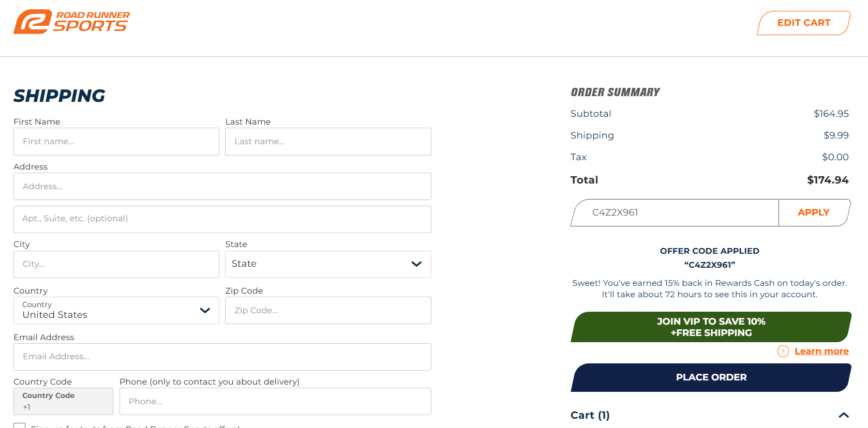Open the Learn more link
Image resolution: width=868 pixels, height=428 pixels.
(x=821, y=351)
